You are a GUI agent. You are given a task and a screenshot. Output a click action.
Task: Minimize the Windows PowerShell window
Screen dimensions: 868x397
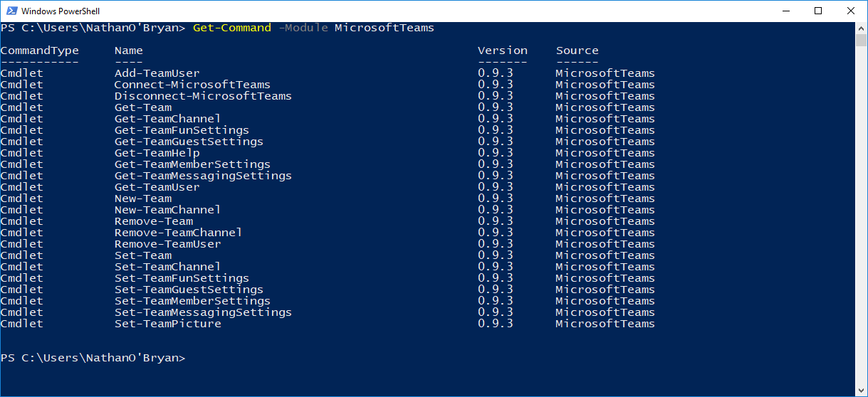pyautogui.click(x=785, y=11)
